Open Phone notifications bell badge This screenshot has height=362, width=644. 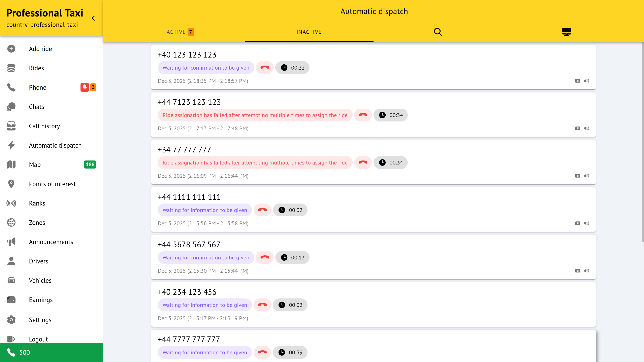pyautogui.click(x=85, y=87)
